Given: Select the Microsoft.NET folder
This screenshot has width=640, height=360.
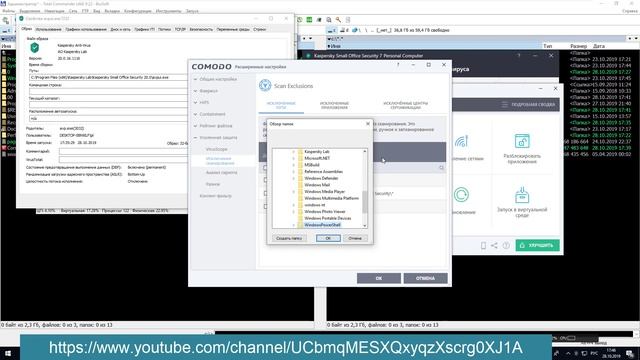Looking at the screenshot, I should [x=317, y=158].
